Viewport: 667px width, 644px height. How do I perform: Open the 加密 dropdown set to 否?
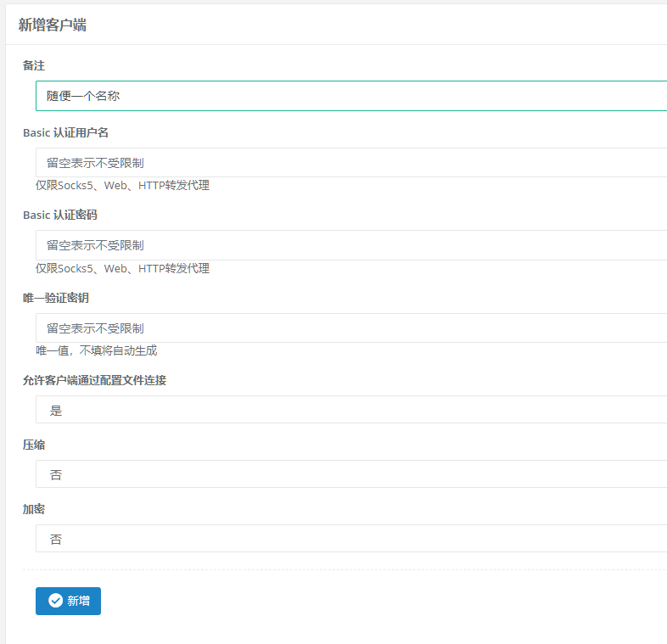point(351,539)
